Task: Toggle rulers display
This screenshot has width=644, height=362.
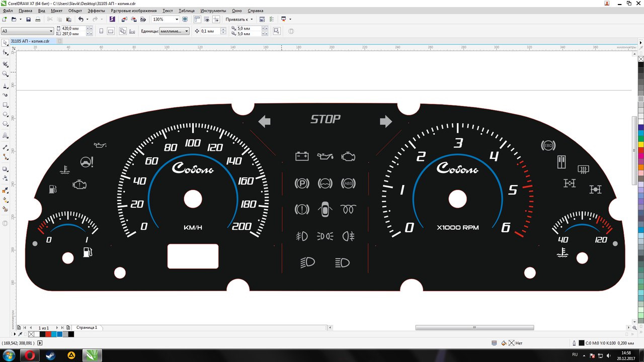Action: (197, 19)
